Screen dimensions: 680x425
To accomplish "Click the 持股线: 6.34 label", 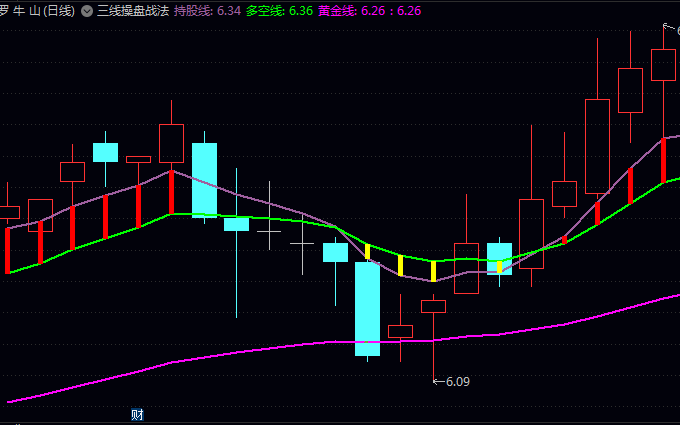I will click(207, 11).
